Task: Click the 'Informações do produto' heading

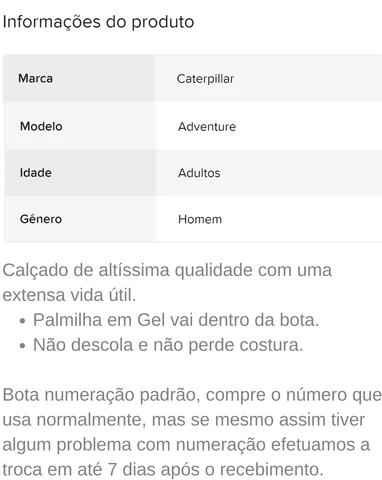Action: (98, 22)
